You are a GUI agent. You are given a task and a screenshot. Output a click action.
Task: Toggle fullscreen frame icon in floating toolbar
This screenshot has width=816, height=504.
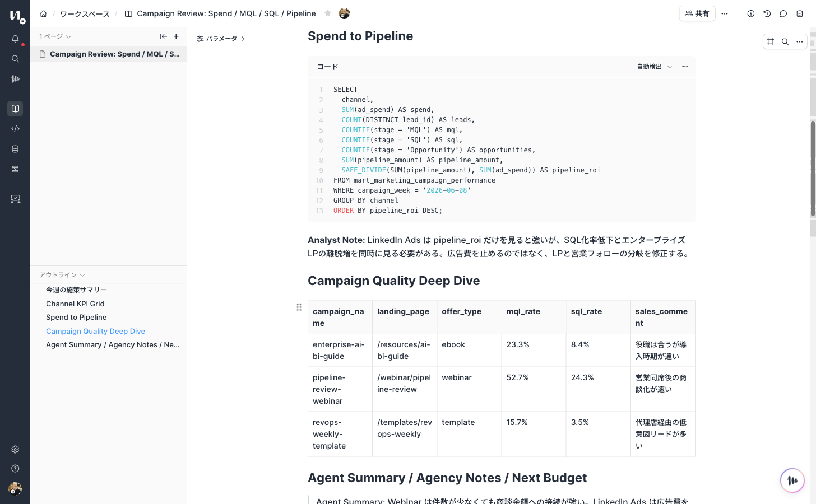771,41
